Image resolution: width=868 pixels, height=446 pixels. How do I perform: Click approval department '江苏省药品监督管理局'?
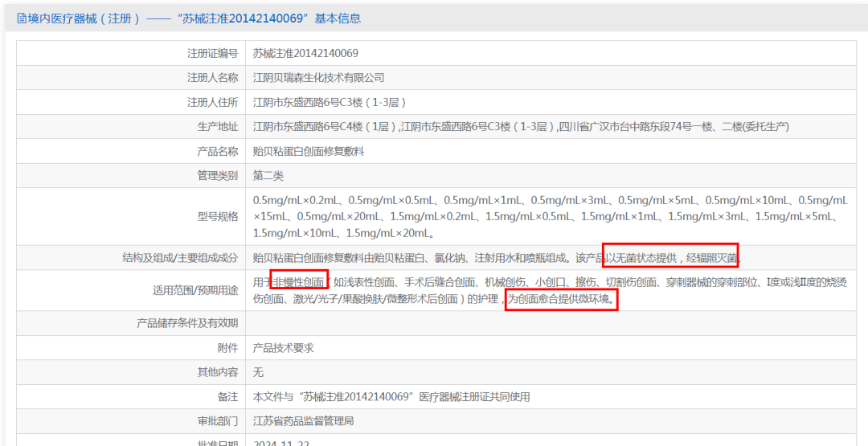(x=303, y=421)
